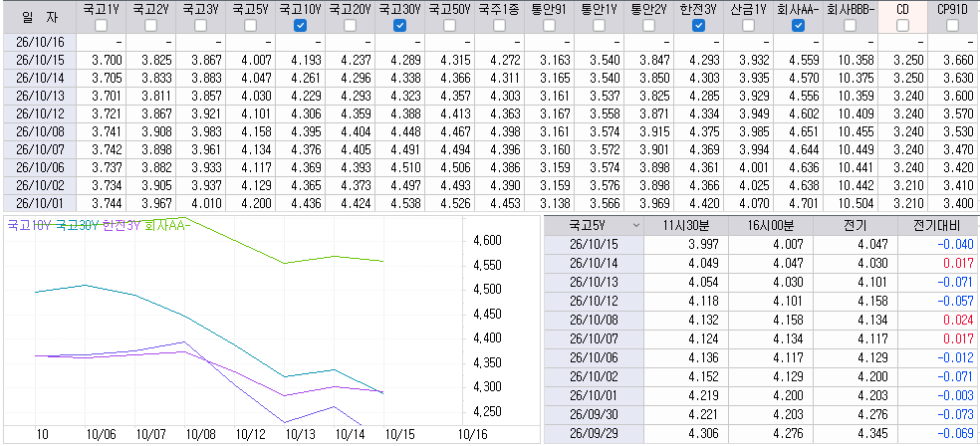Select the 26/10/16 row date in top table
Image resolution: width=980 pixels, height=446 pixels.
click(x=39, y=43)
